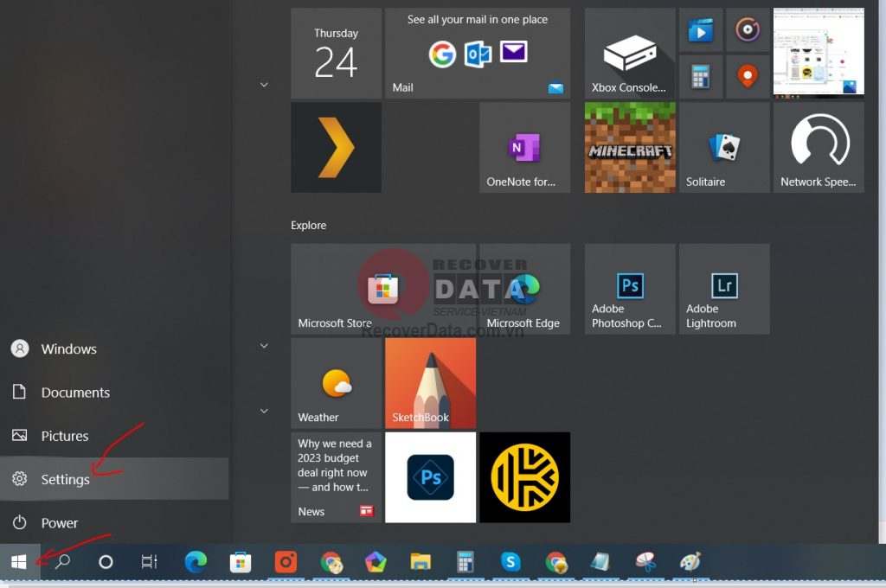Click the Pictures icon in the Start sidebar
Screen dimensions: 886x588
64,436
